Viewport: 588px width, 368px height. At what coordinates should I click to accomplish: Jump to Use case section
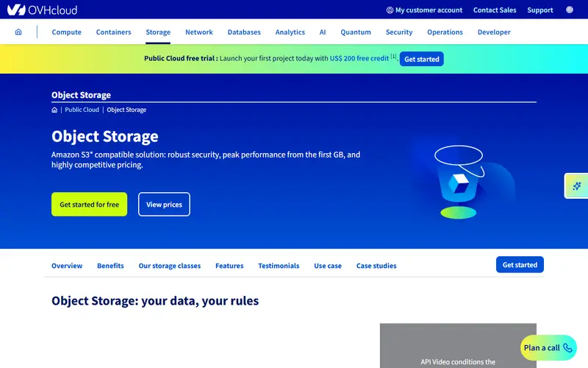328,266
